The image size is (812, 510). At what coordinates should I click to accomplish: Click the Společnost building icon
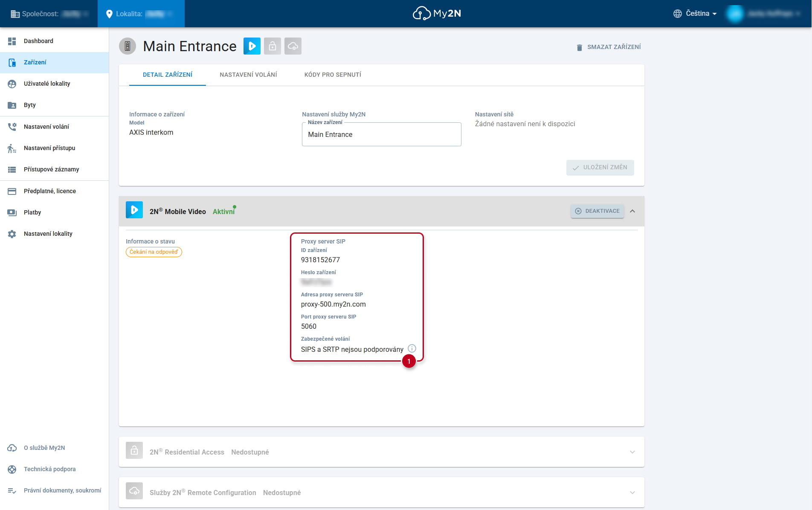click(15, 14)
